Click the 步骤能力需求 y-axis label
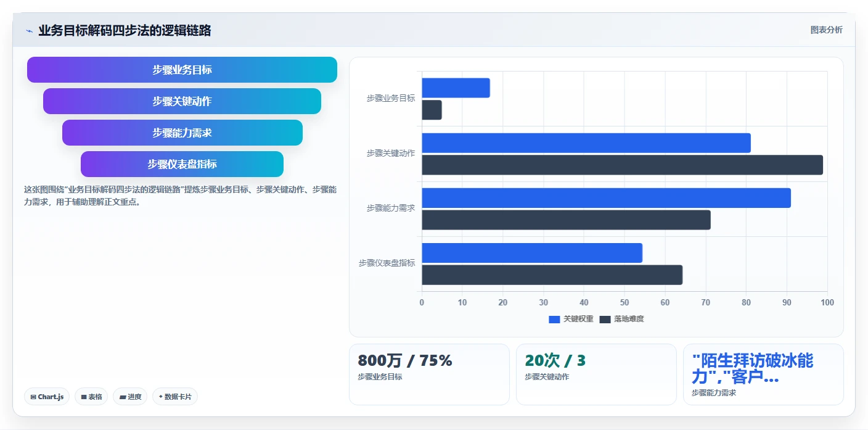The image size is (868, 430). (391, 208)
